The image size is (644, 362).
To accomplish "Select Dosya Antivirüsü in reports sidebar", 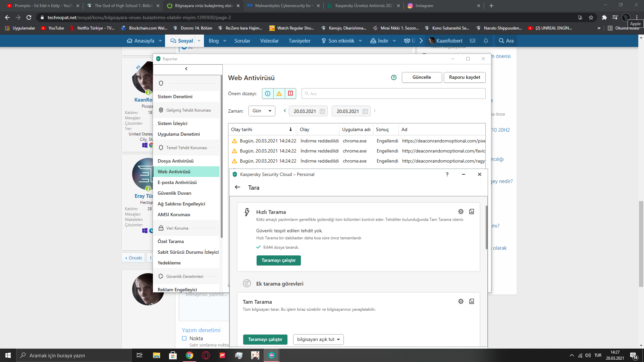I will click(175, 161).
